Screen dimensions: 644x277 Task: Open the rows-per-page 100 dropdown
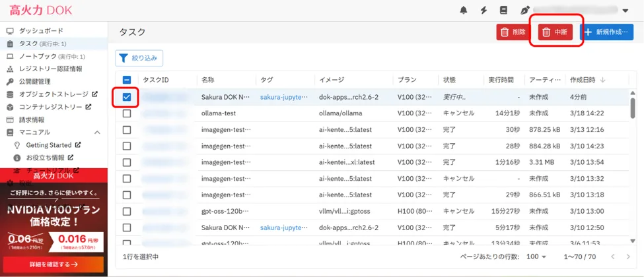tap(536, 257)
